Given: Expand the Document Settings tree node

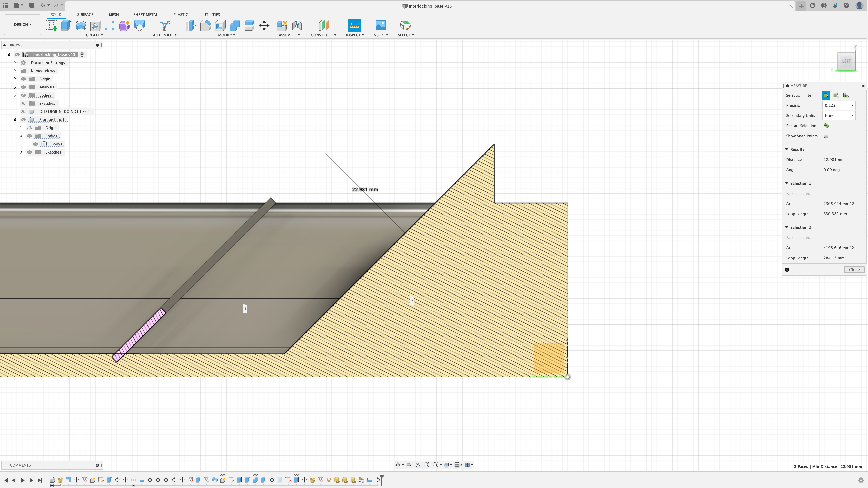Looking at the screenshot, I should [x=15, y=62].
